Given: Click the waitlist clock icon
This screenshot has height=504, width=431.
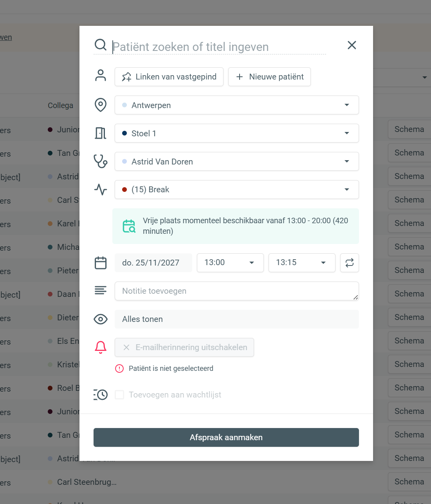Looking at the screenshot, I should pyautogui.click(x=101, y=394).
